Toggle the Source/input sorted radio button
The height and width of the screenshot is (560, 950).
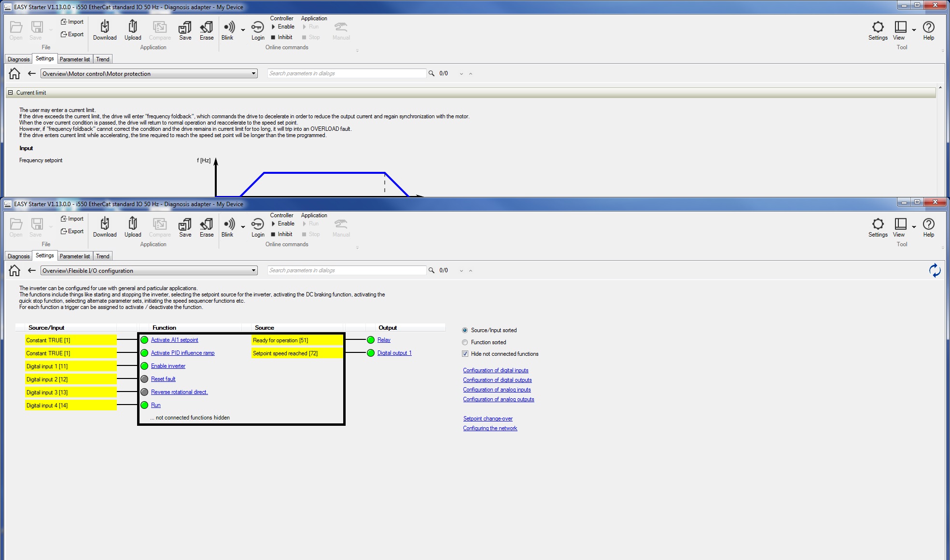click(465, 330)
